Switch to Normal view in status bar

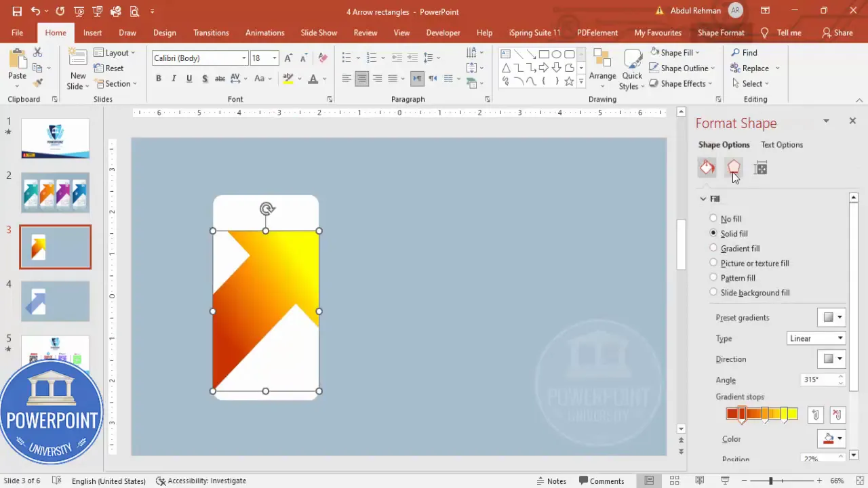click(x=649, y=481)
